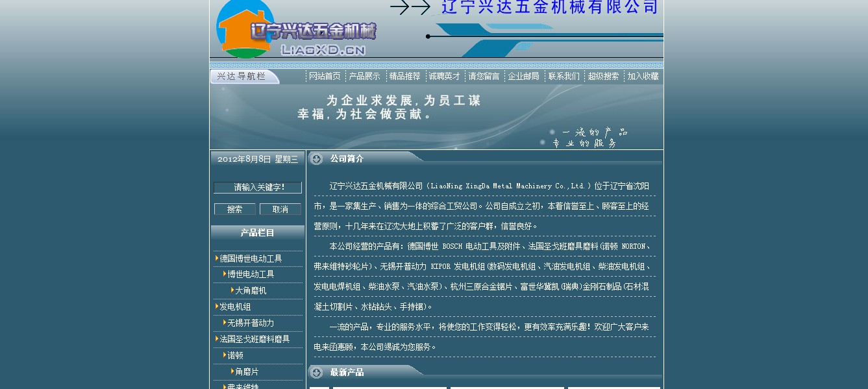Open the 发电机组 category link
The height and width of the screenshot is (389, 868).
coord(235,307)
